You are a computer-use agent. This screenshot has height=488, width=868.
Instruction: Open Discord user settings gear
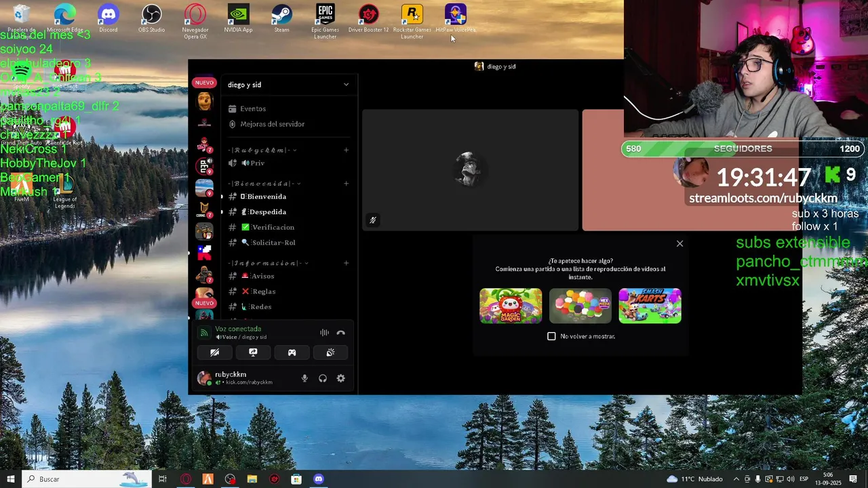[x=341, y=378]
